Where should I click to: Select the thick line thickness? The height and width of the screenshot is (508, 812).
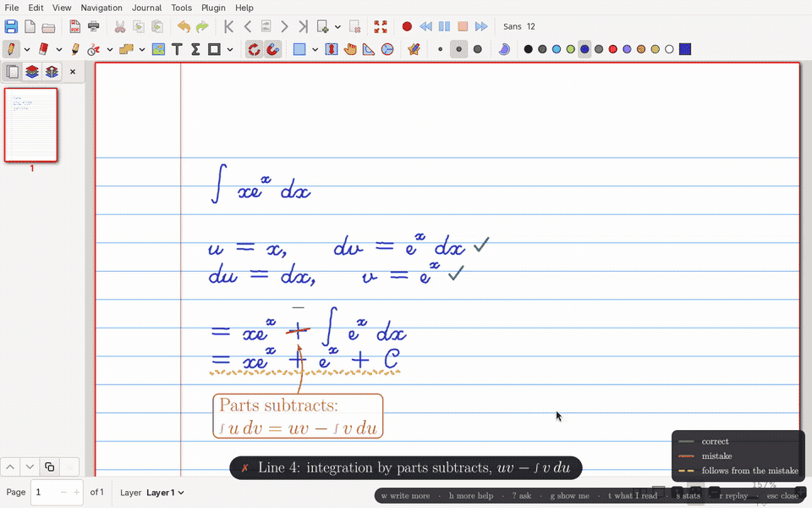click(477, 49)
